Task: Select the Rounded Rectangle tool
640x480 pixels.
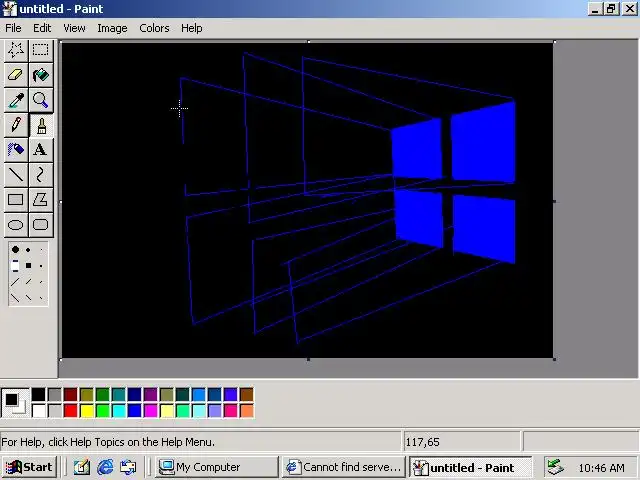Action: (40, 224)
